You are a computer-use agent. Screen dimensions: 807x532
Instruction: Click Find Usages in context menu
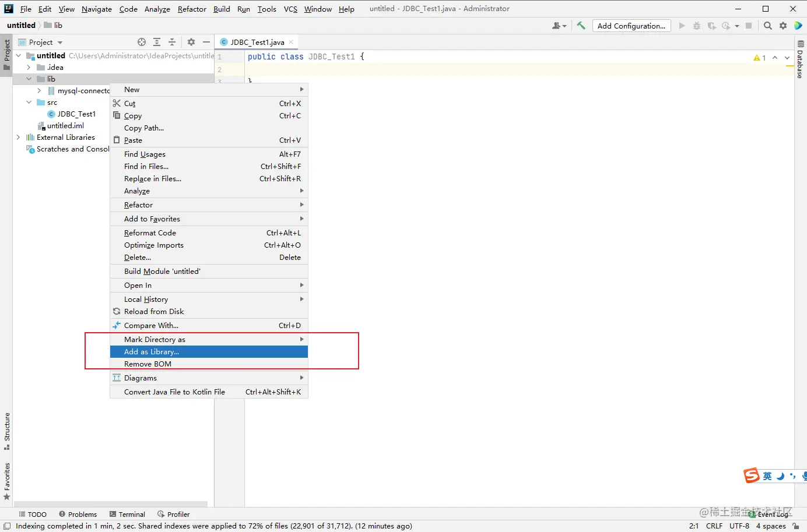pos(209,154)
